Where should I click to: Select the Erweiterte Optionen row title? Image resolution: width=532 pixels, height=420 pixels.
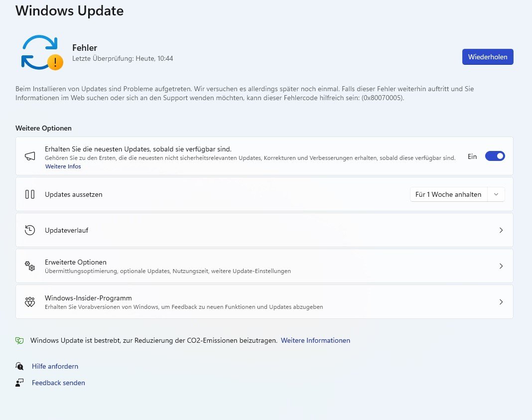coord(76,262)
